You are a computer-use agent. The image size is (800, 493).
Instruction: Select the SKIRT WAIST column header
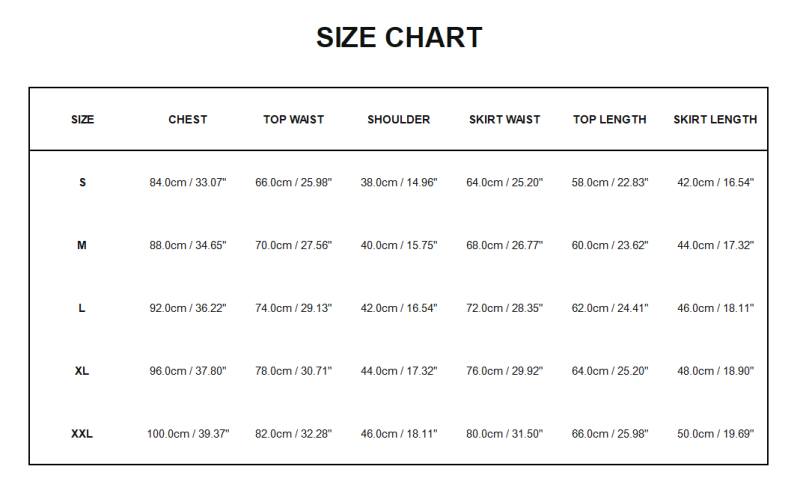click(505, 120)
